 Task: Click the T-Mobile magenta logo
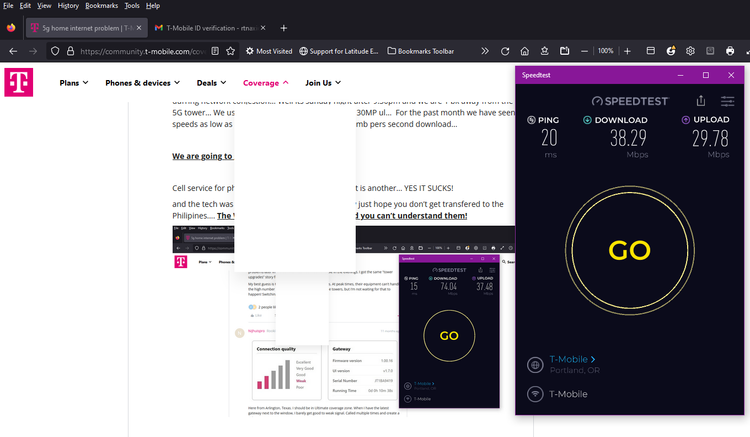[19, 82]
